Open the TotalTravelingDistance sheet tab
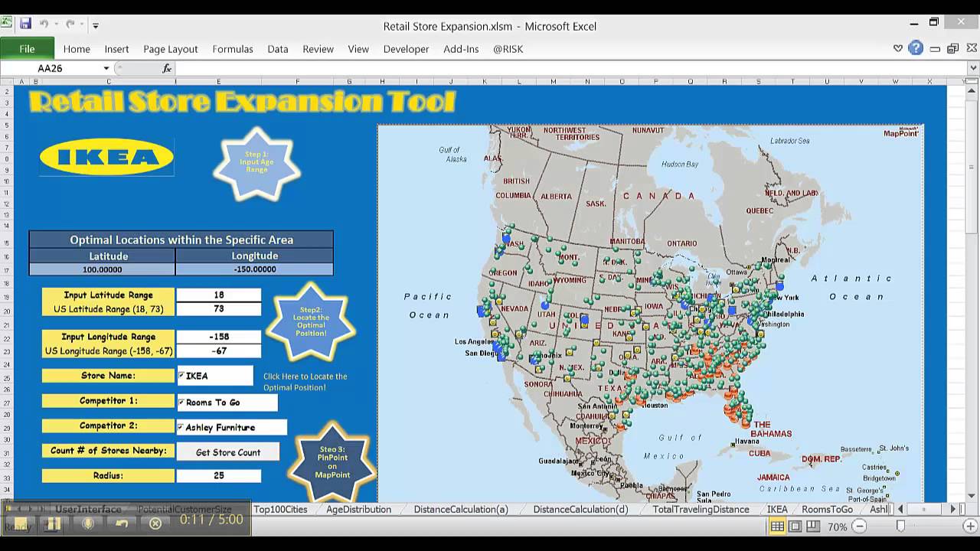Image resolution: width=980 pixels, height=551 pixels. (701, 509)
